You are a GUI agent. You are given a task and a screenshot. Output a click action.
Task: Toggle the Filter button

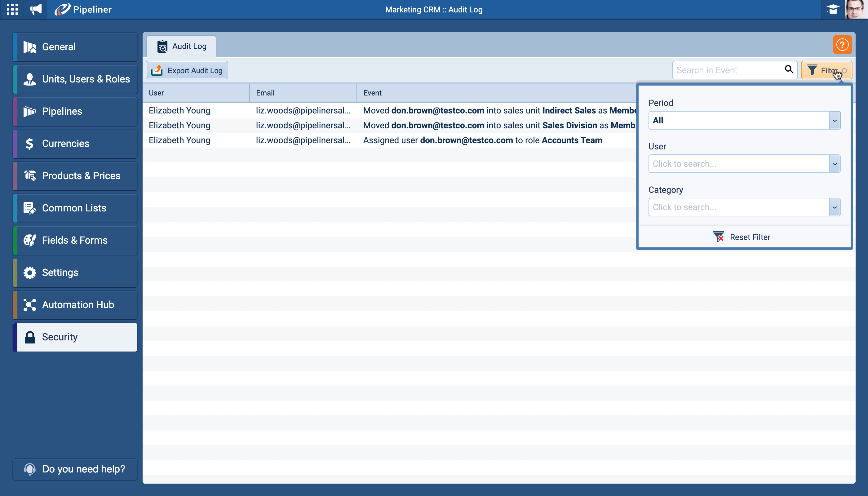point(826,70)
